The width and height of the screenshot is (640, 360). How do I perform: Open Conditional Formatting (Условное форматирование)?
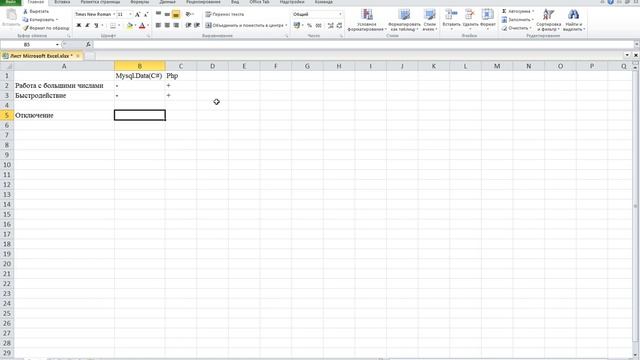pos(367,20)
